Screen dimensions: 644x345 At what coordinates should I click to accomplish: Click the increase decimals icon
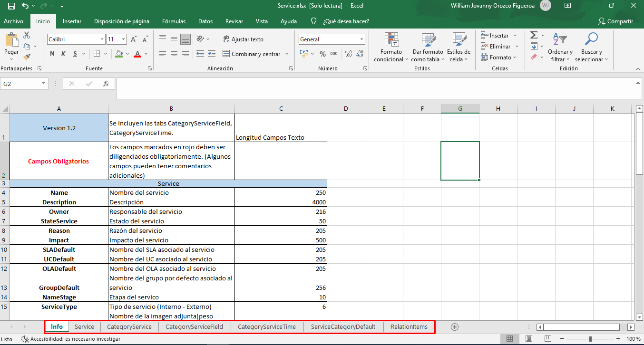349,54
